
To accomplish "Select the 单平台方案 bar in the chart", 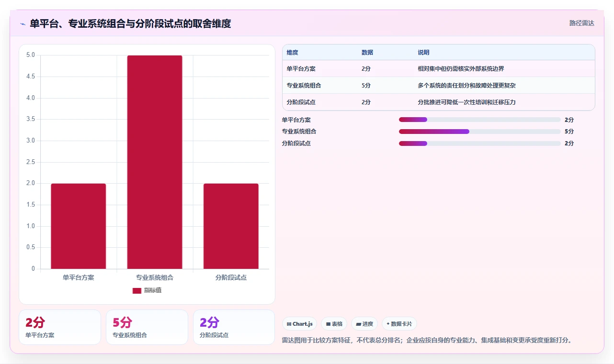I will [79, 226].
